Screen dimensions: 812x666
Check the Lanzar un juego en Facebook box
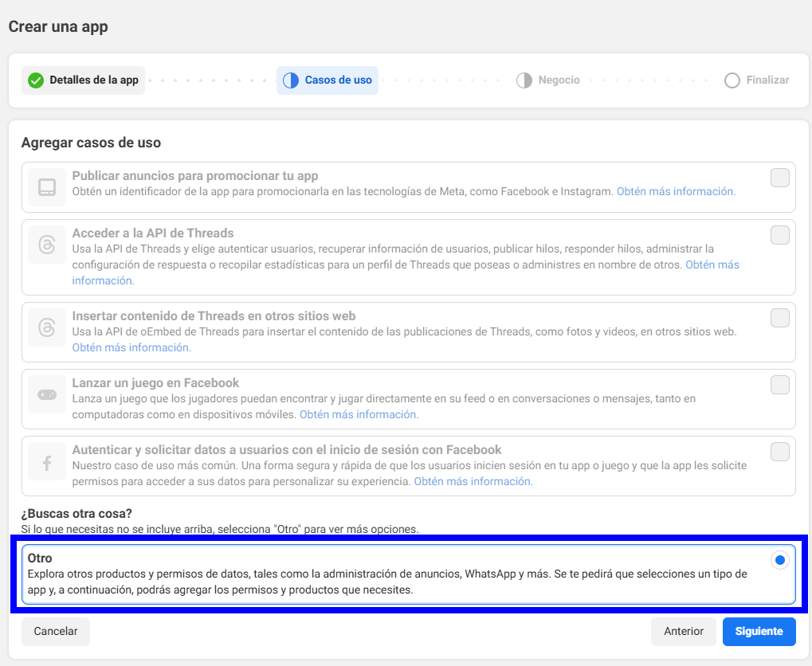pyautogui.click(x=779, y=385)
